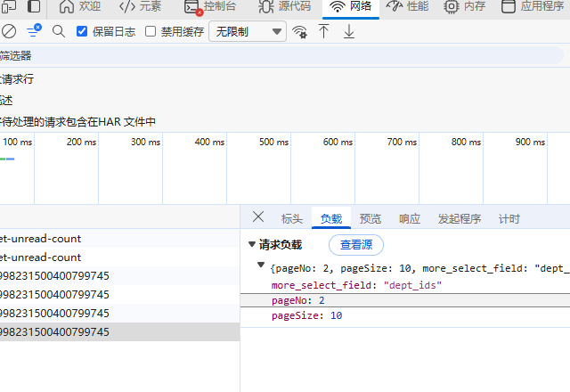Open the 响应 tab

410,219
